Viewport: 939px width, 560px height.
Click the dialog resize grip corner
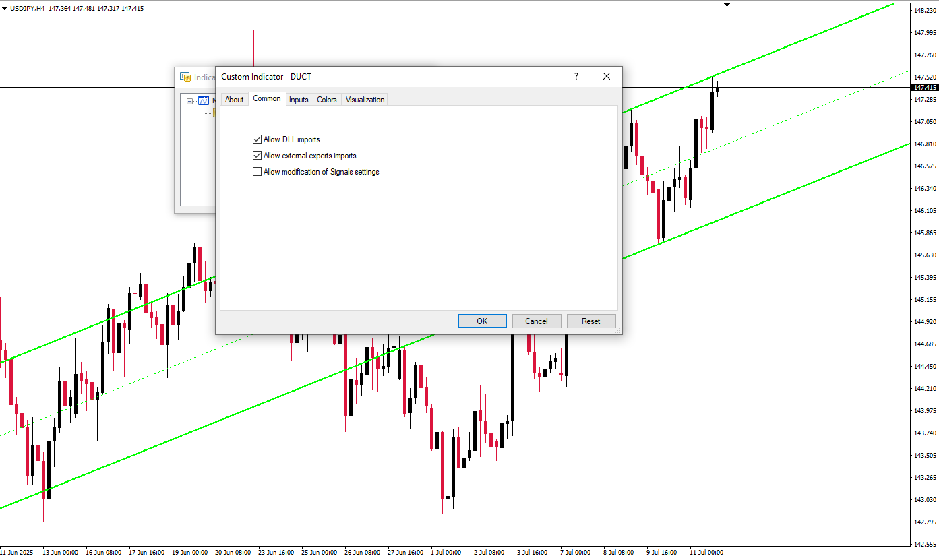pos(617,330)
